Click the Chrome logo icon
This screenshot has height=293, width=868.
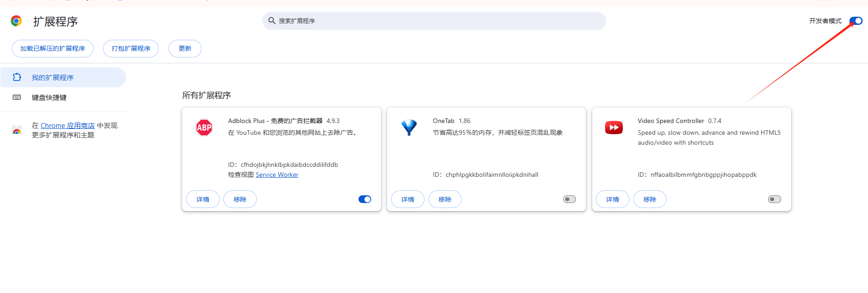coord(16,21)
